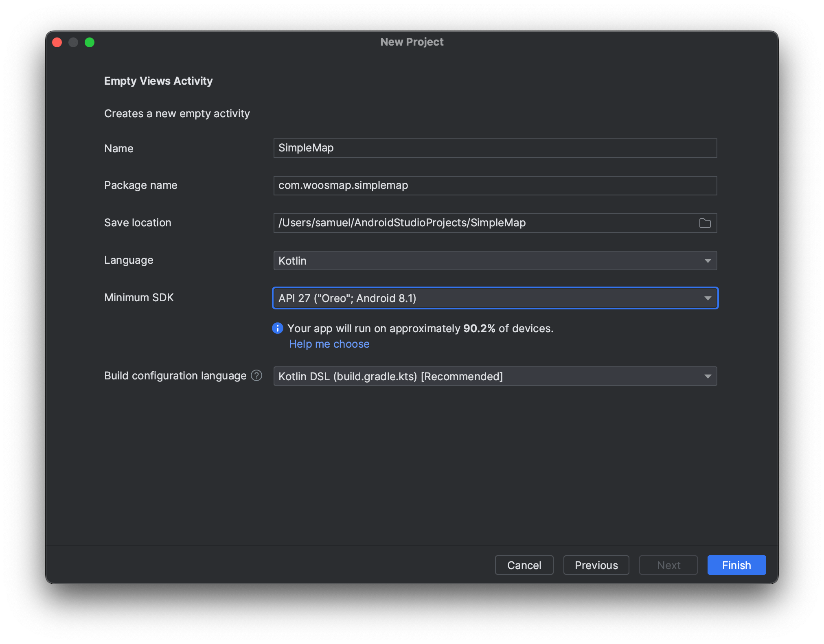Close the New Project dialog with the red button
This screenshot has width=824, height=644.
coord(57,42)
